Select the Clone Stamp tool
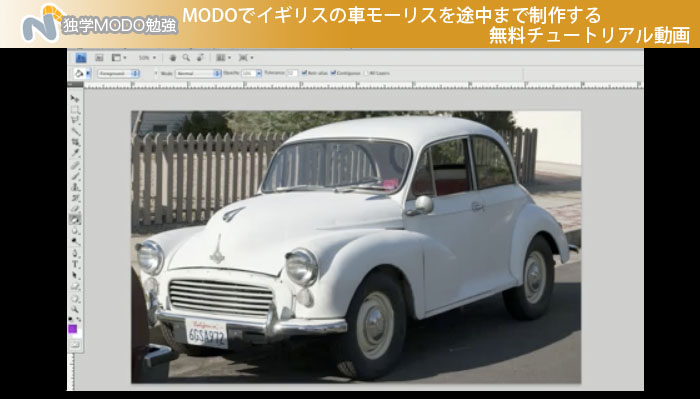The height and width of the screenshot is (399, 700). 75,187
